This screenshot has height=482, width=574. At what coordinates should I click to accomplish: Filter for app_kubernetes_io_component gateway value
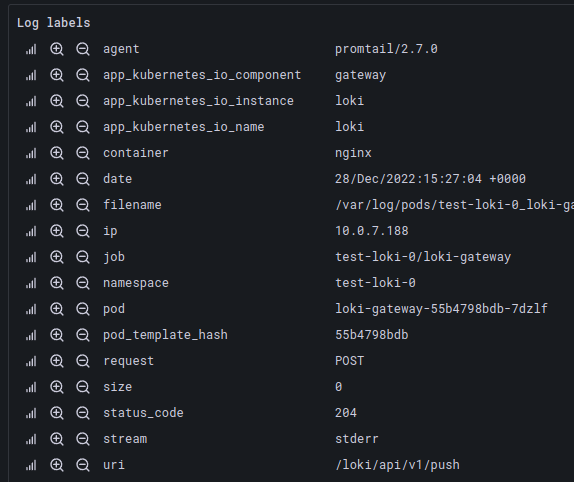pyautogui.click(x=57, y=75)
